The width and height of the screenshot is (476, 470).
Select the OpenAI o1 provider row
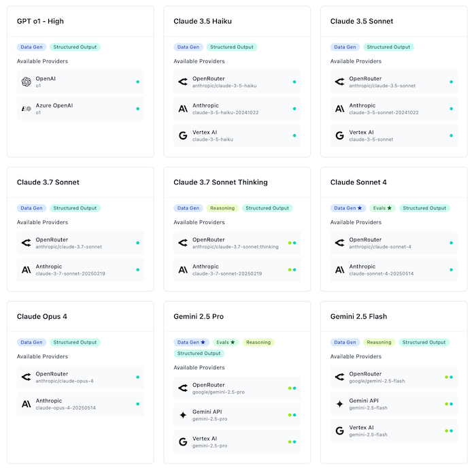[80, 82]
